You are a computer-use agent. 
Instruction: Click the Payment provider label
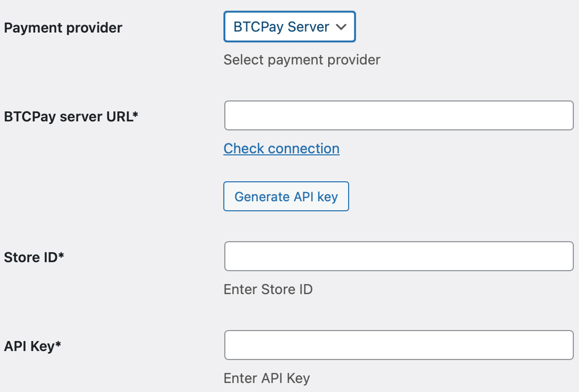62,28
